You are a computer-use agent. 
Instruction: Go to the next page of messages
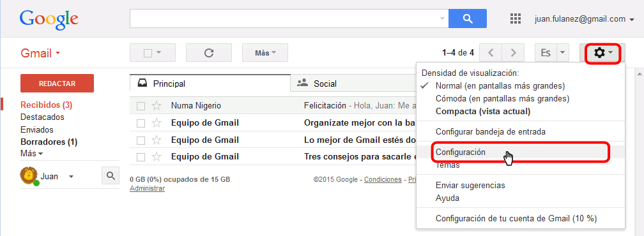tap(513, 53)
